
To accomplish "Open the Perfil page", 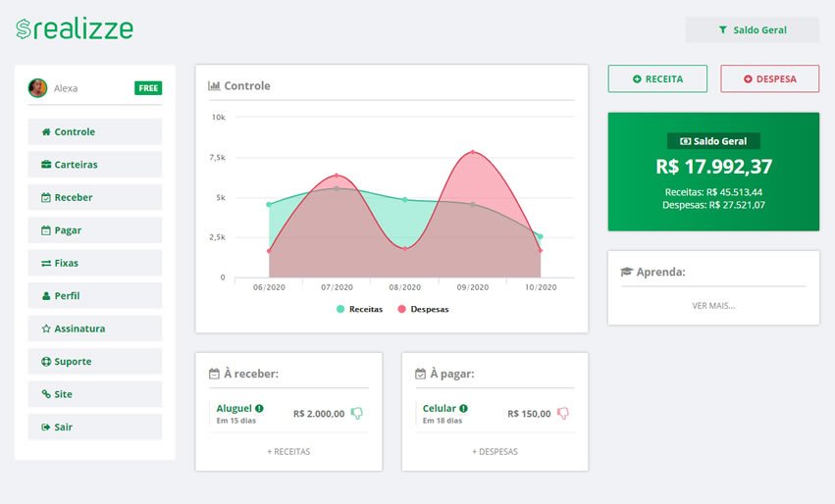I will [94, 295].
